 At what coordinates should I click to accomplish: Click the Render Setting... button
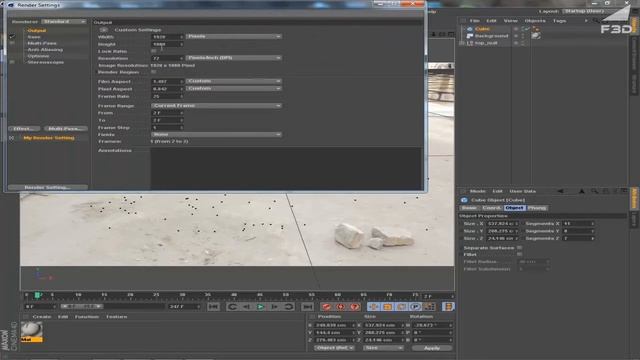[x=48, y=187]
